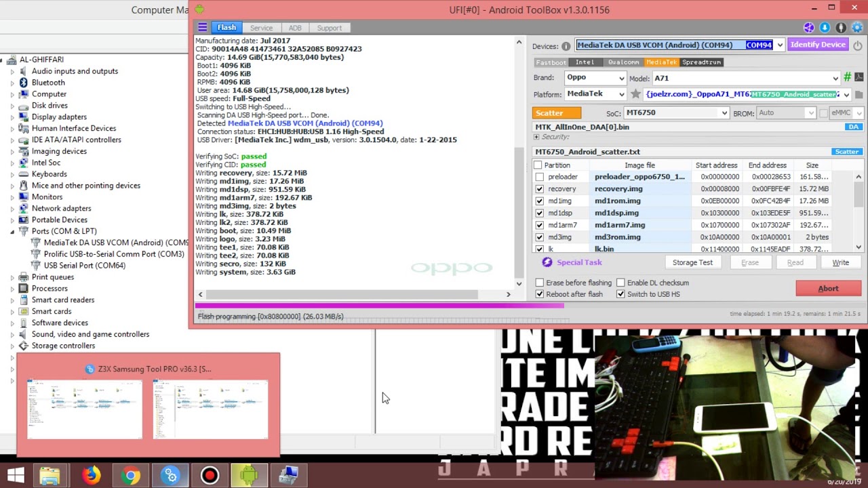Click Identify Device button

pyautogui.click(x=818, y=45)
